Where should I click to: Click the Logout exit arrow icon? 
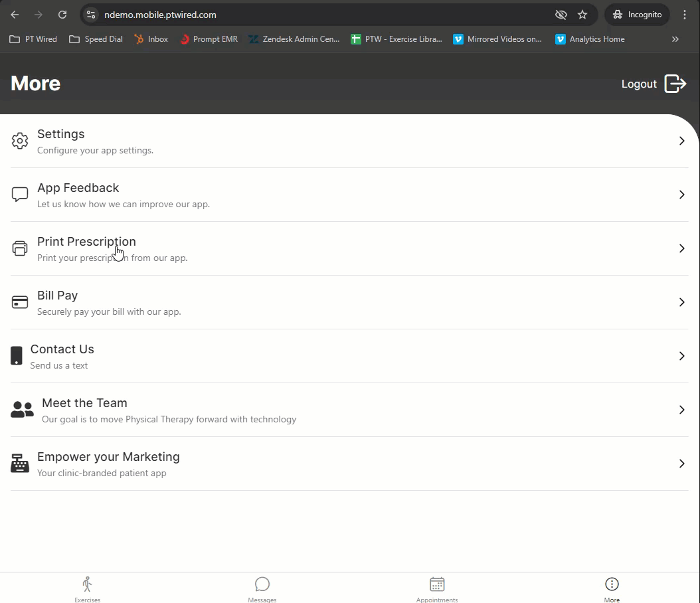tap(675, 84)
